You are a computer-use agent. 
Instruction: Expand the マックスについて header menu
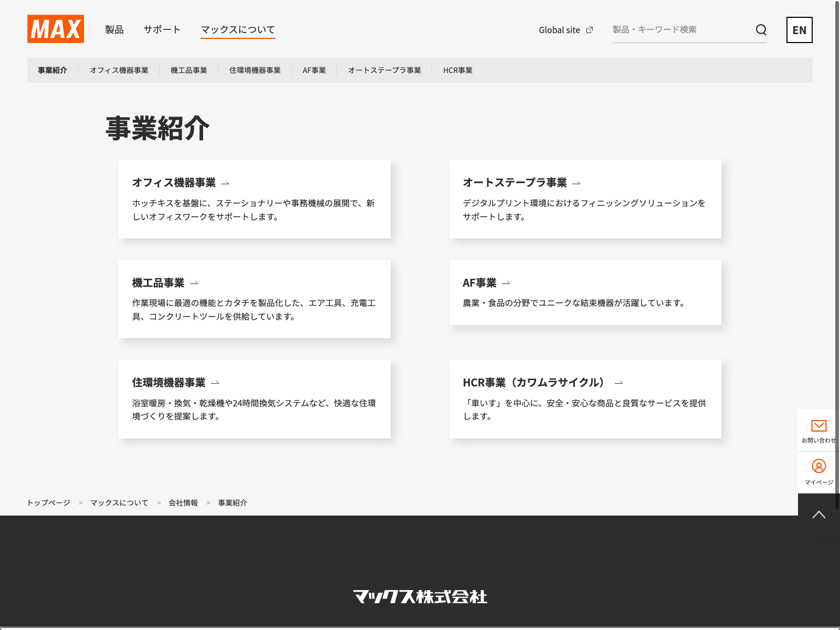(x=238, y=30)
